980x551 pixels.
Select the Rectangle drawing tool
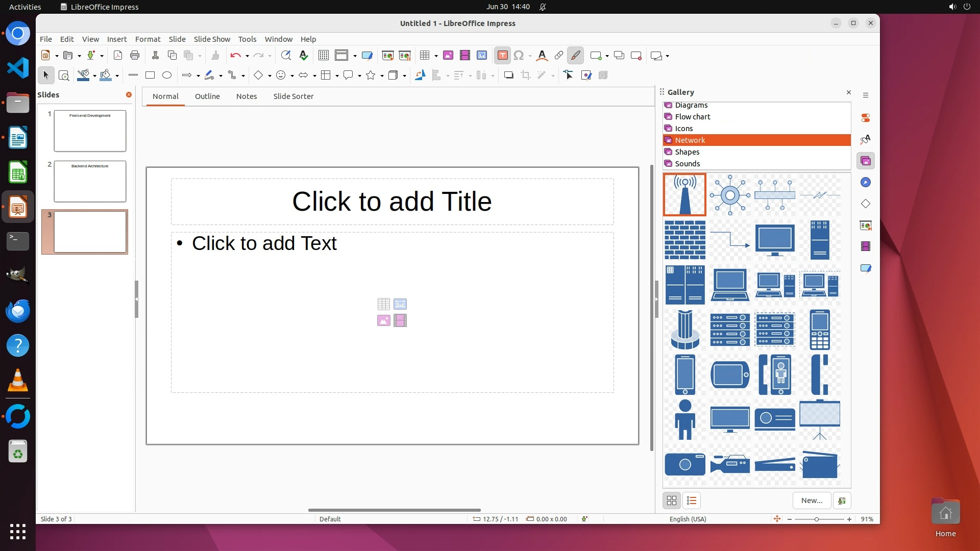[150, 76]
